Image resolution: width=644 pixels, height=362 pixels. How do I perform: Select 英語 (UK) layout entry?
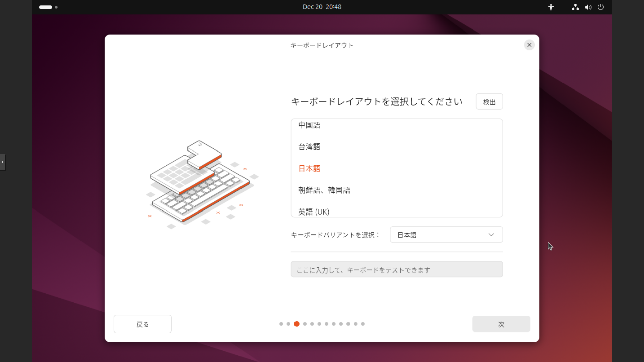[314, 212]
